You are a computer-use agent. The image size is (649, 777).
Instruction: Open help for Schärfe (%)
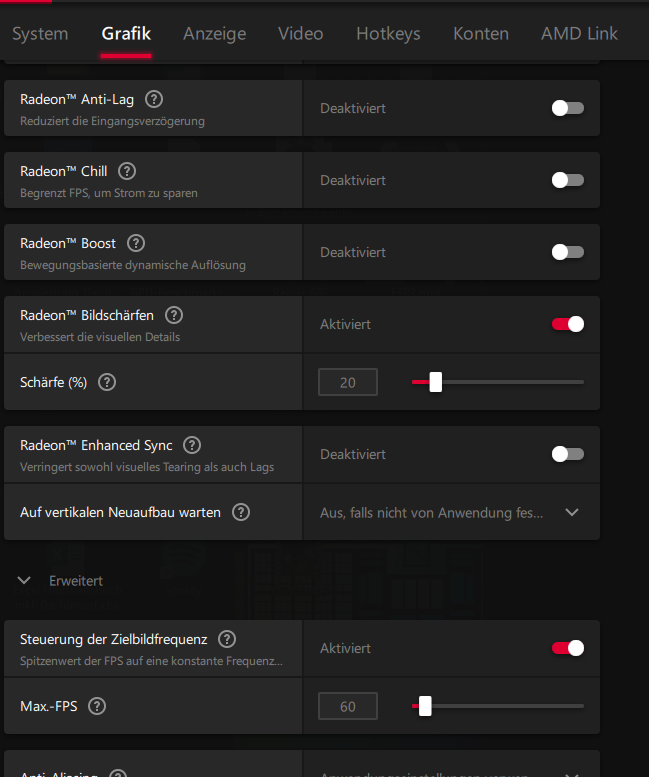(107, 383)
